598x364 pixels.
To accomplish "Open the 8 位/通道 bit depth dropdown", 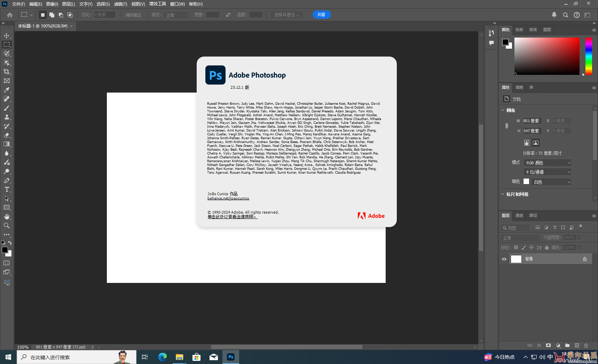I will tap(548, 172).
